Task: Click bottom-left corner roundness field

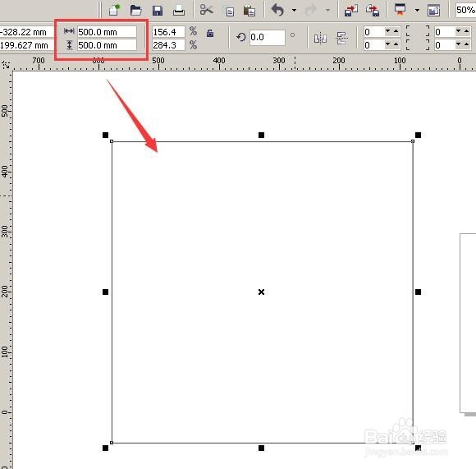Action: coord(373,45)
